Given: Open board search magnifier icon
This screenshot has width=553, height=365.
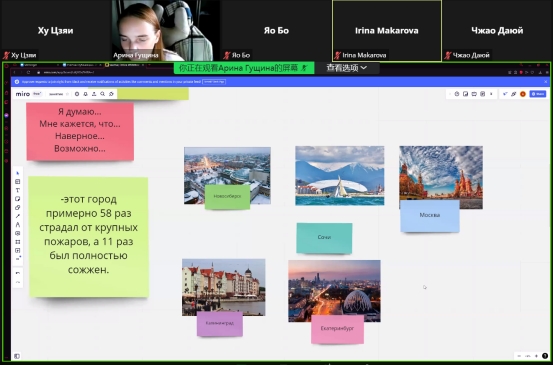Looking at the screenshot, I should [103, 94].
